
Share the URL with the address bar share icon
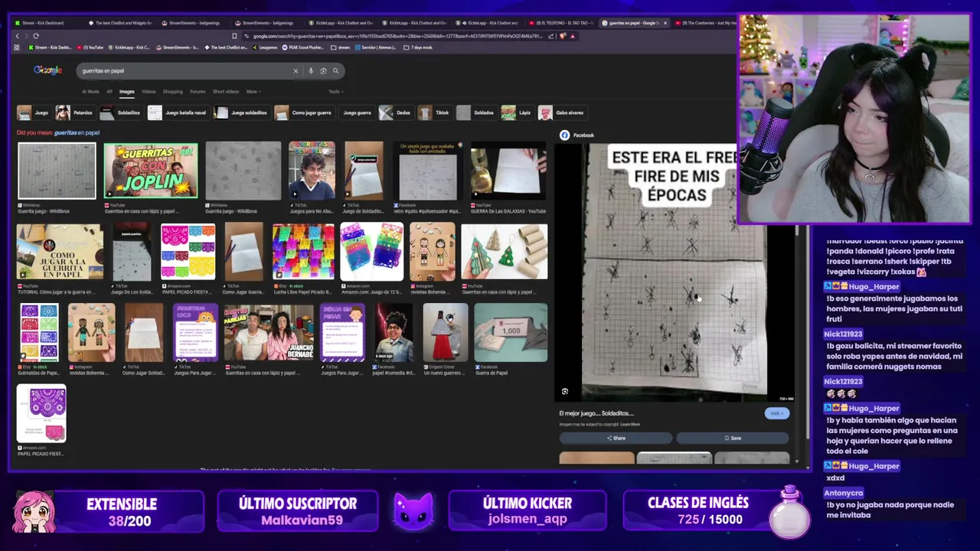551,36
